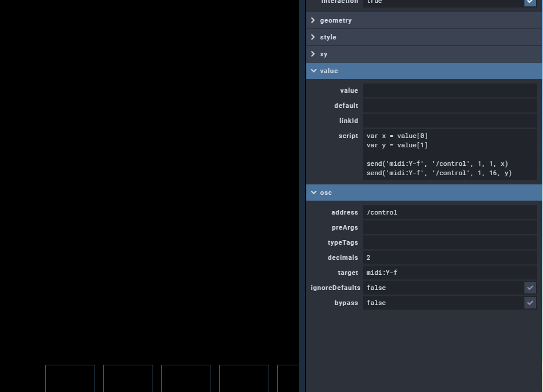Click the typeTags input field

tap(450, 243)
